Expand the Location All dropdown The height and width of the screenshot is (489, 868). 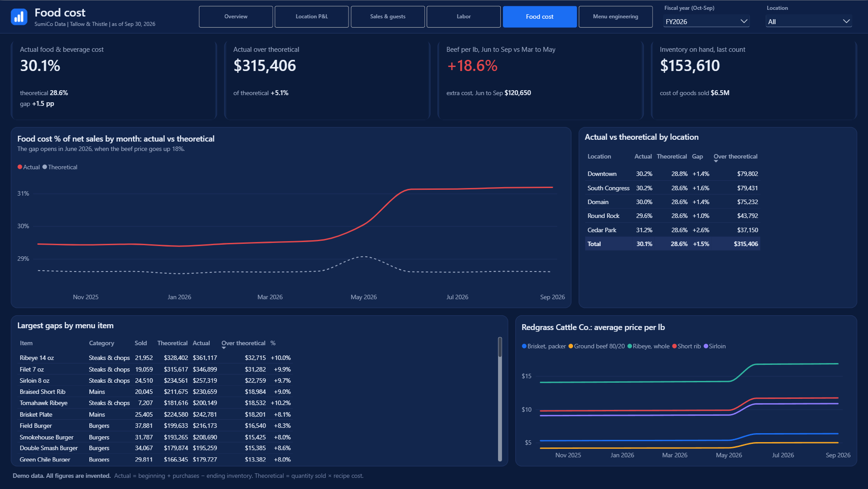809,21
